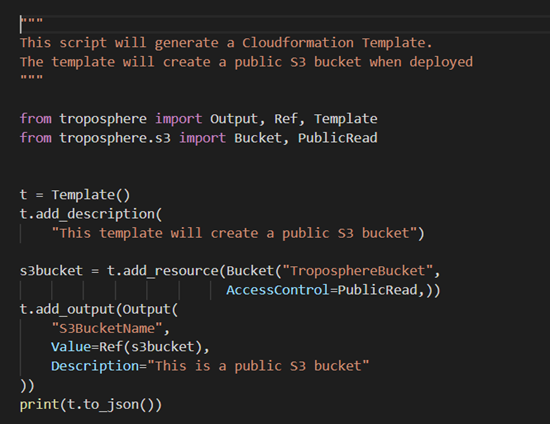Click the 'Value=Ref(s3bucket),' line
This screenshot has width=550, height=424.
pos(130,347)
